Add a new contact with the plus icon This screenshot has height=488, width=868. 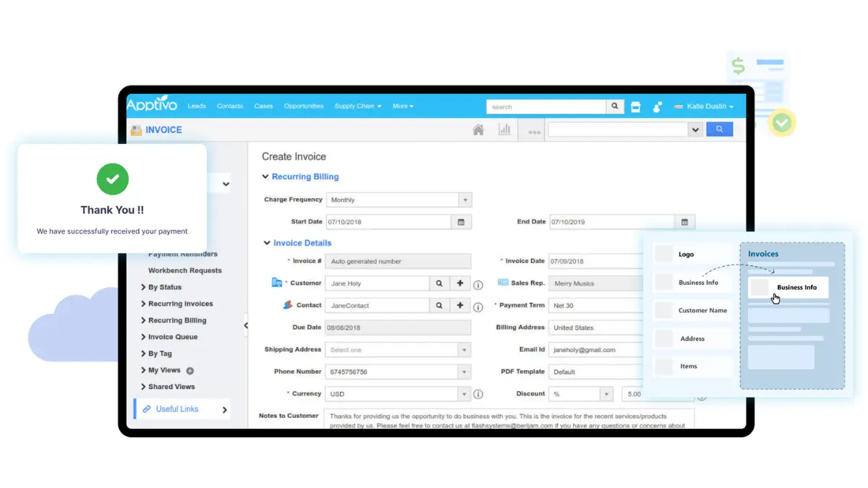pos(460,305)
